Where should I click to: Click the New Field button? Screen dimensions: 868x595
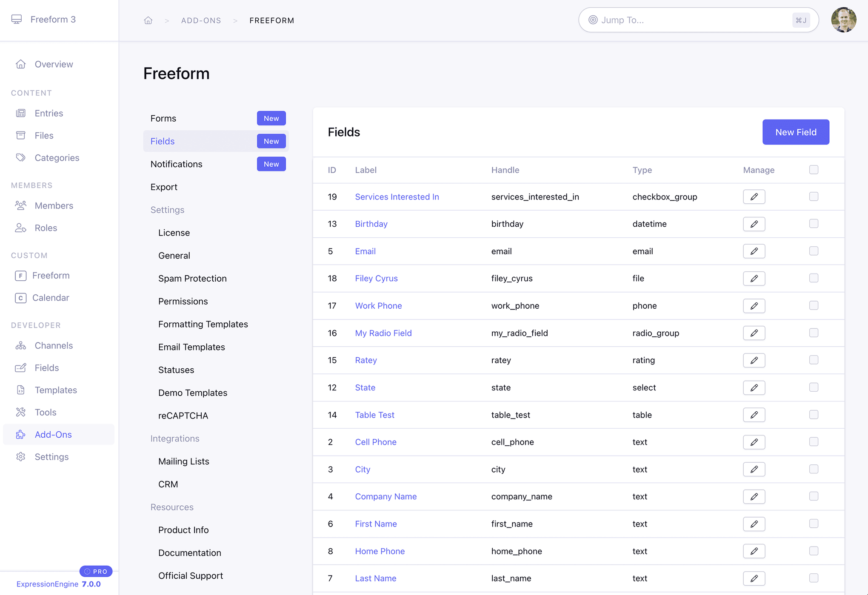[x=795, y=132]
